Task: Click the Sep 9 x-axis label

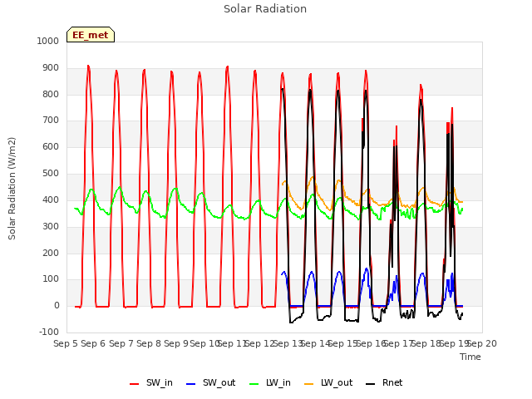Action: pos(176,343)
